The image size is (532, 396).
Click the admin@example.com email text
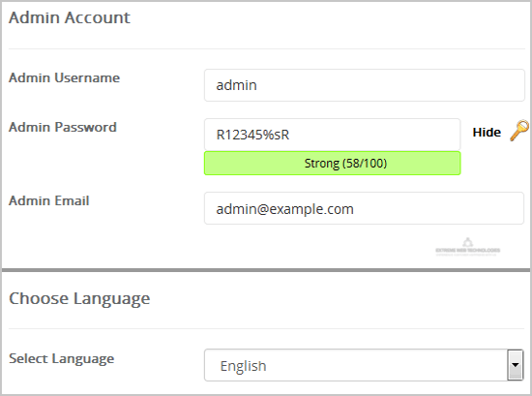click(285, 209)
